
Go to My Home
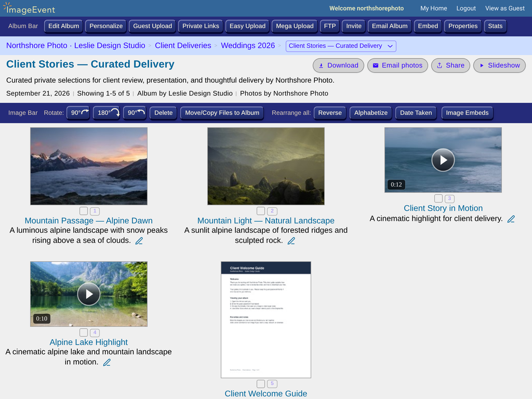434,8
